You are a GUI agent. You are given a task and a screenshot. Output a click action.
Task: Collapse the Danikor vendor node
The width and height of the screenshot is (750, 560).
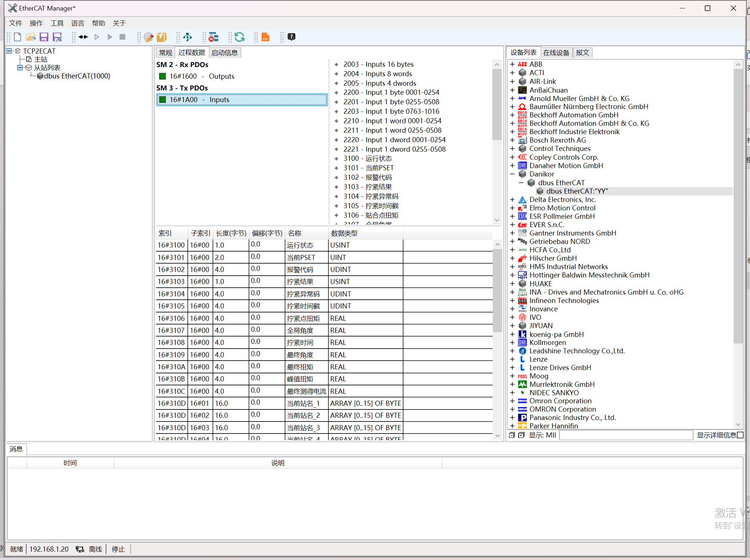coord(512,174)
